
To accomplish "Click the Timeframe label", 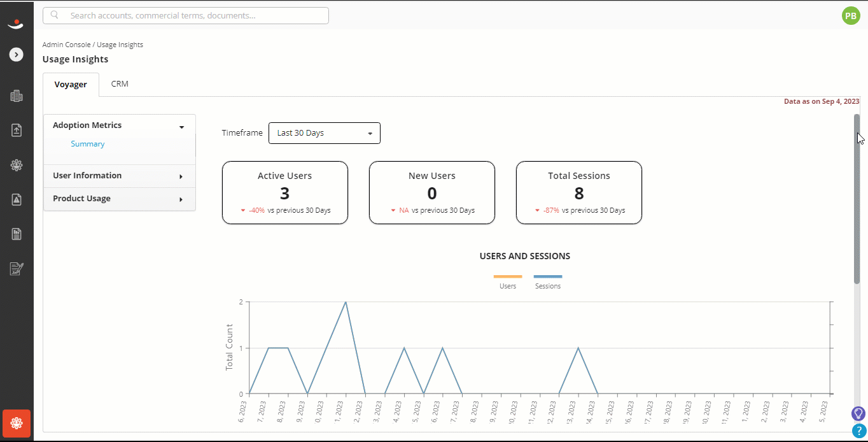I will click(x=242, y=133).
